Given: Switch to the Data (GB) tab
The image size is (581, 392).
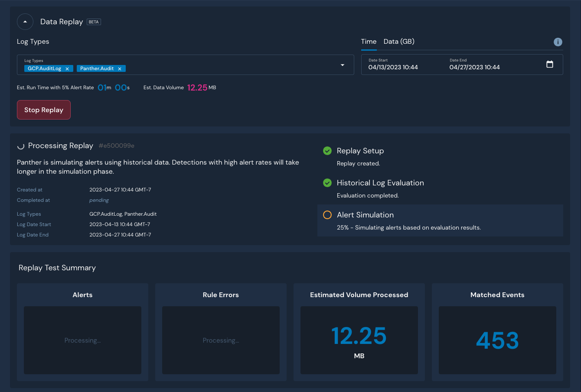Looking at the screenshot, I should (399, 42).
